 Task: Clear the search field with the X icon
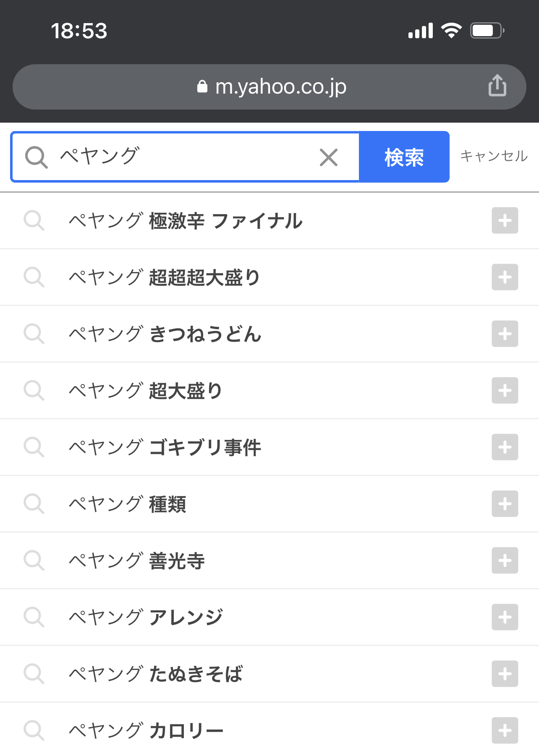point(328,157)
